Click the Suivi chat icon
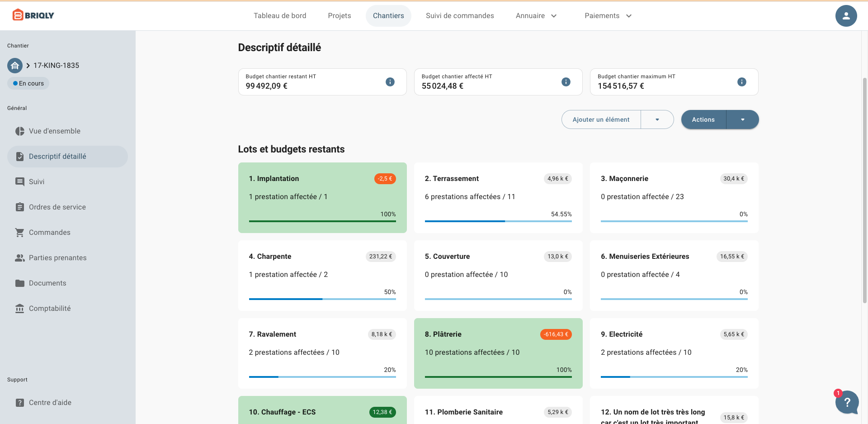The image size is (868, 424). (x=20, y=182)
